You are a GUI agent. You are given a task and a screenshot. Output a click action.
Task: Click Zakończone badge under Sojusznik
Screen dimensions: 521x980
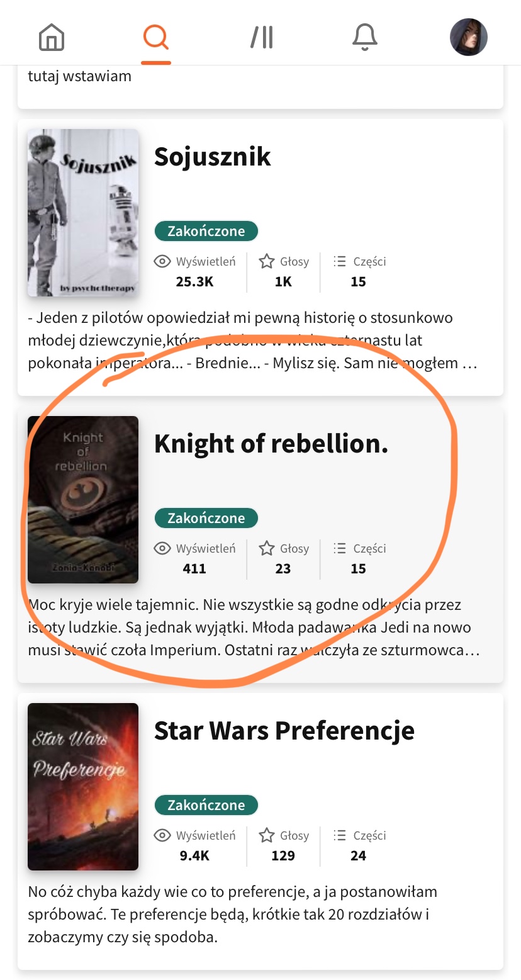click(206, 231)
